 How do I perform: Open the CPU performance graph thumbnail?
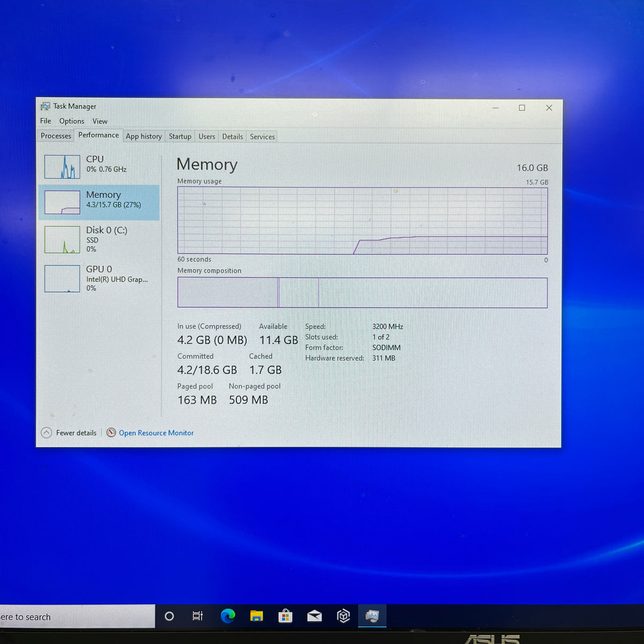[x=62, y=166]
